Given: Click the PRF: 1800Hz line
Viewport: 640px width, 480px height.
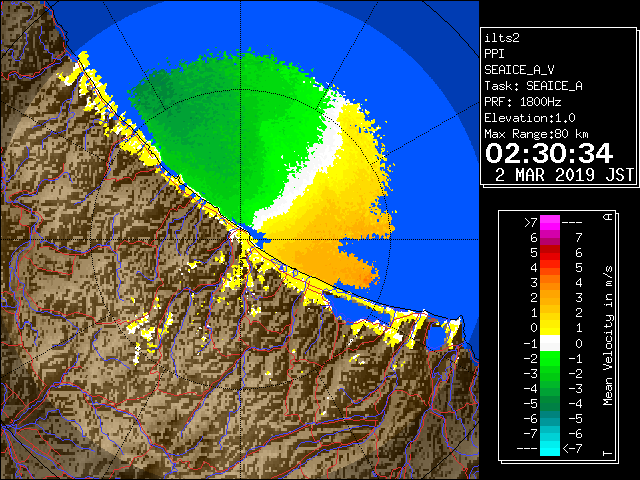Looking at the screenshot, I should (522, 102).
